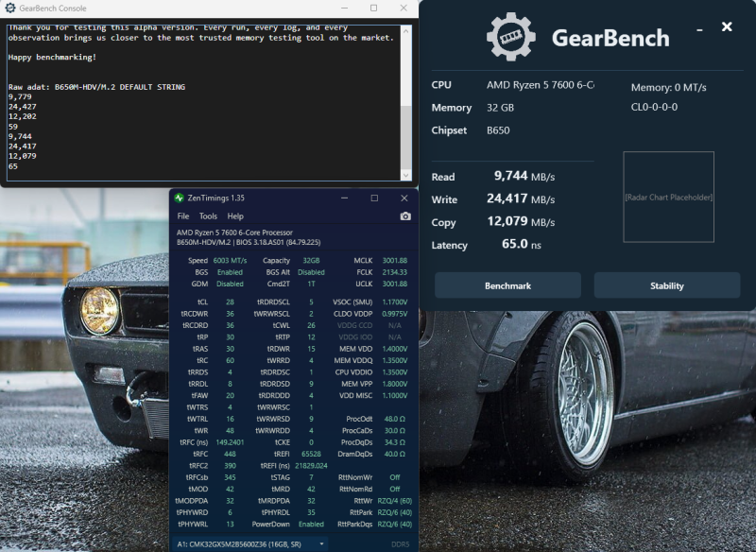Select the Write value 24,417 MB/s
Viewport: 756px width, 552px height.
[x=521, y=198]
